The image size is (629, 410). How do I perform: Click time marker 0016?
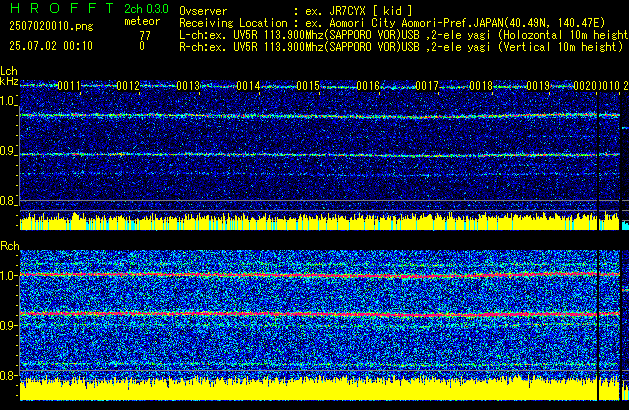pyautogui.click(x=368, y=86)
